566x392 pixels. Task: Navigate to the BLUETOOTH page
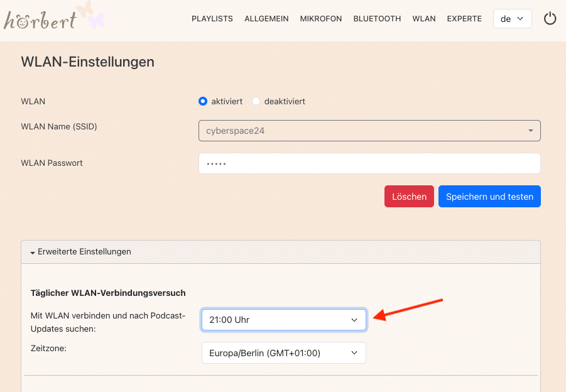point(377,19)
